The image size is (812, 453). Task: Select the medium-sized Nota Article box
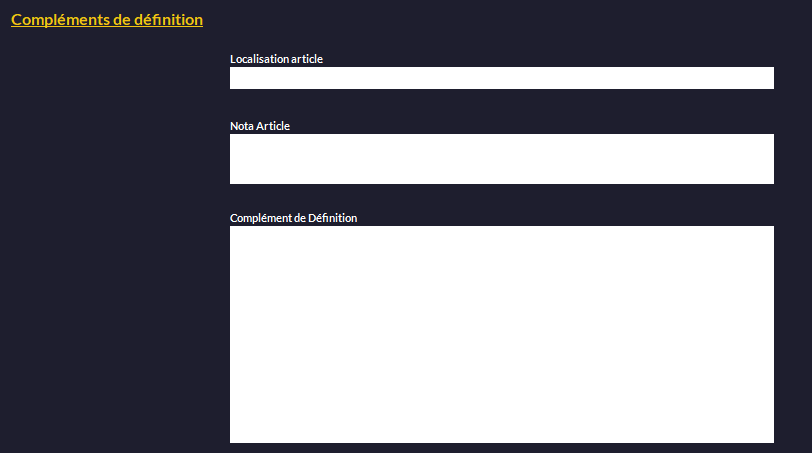pyautogui.click(x=501, y=159)
